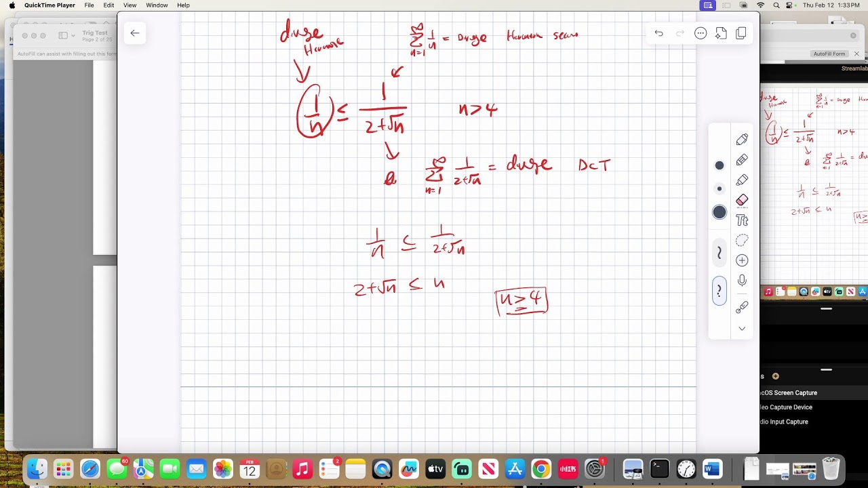Choose the large selected stroke dot
Screen dimensions: 868x488
(719, 213)
